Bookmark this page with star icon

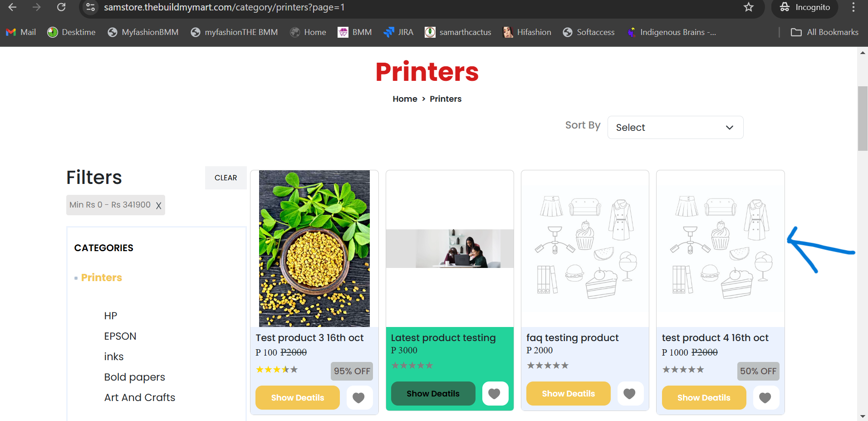click(749, 7)
